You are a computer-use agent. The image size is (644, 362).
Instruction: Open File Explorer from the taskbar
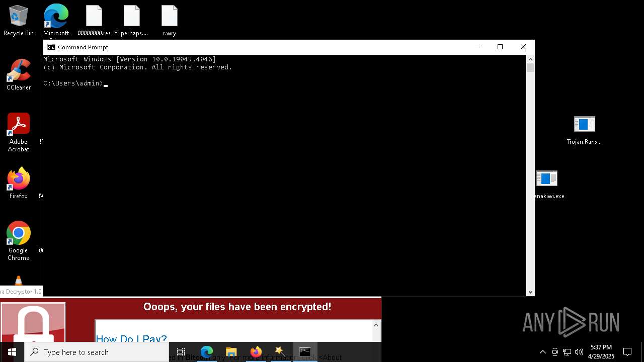coord(231,352)
